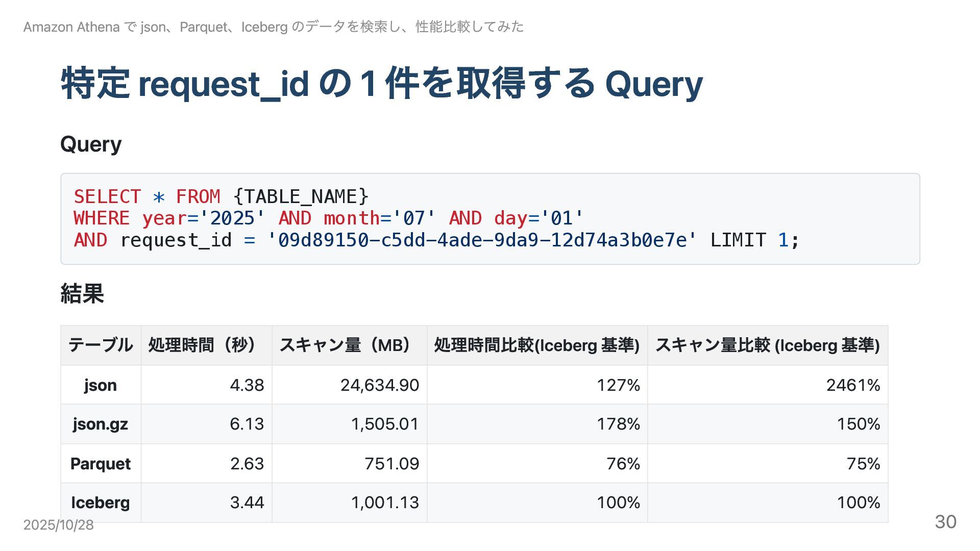This screenshot has height=551, width=980.
Task: Click the 結果 subheading
Action: tap(82, 294)
